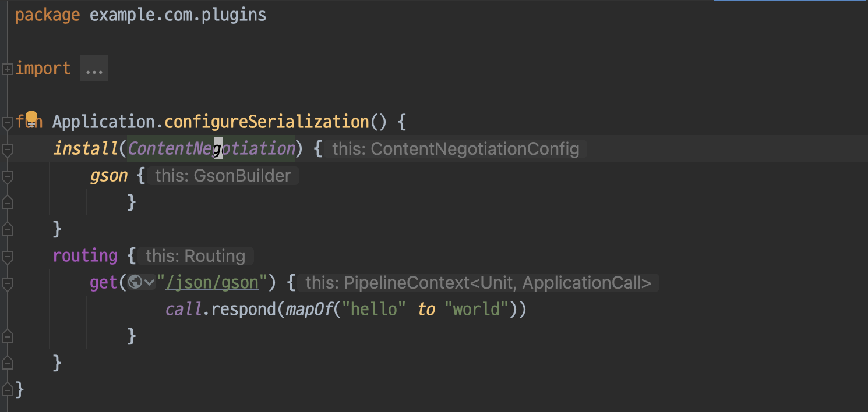Collapse the get("/json/gson") block fold marker
Screen dimensions: 868x412
pyautogui.click(x=7, y=283)
